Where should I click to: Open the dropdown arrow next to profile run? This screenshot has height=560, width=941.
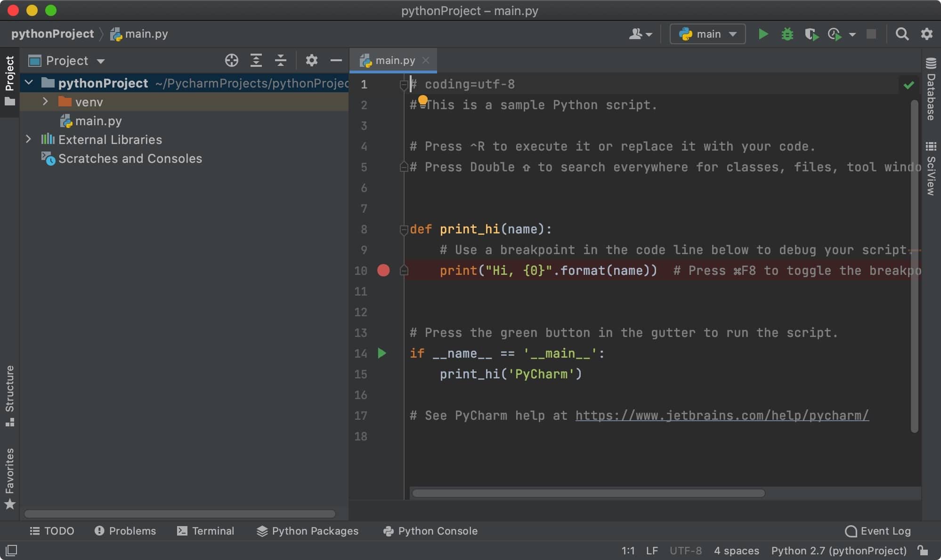(852, 34)
